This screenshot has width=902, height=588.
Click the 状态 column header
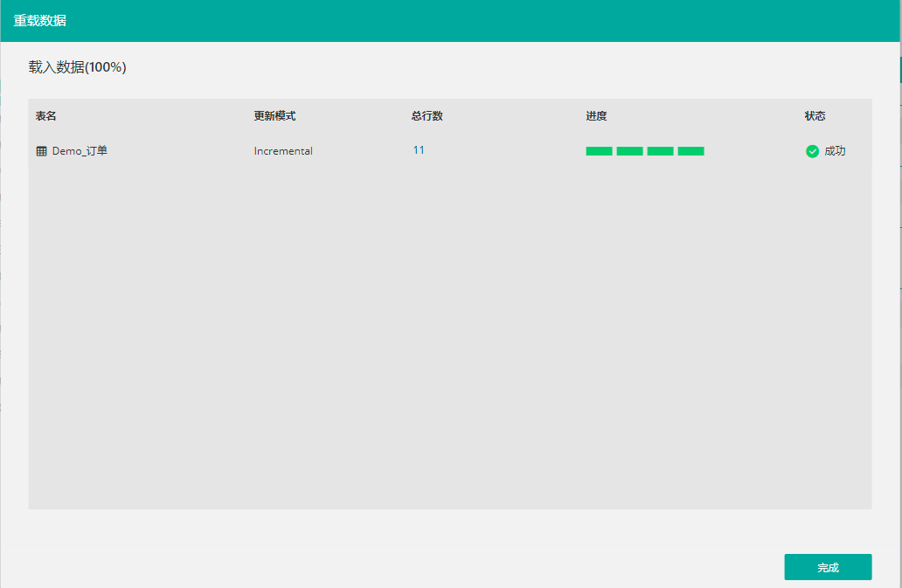click(x=815, y=116)
